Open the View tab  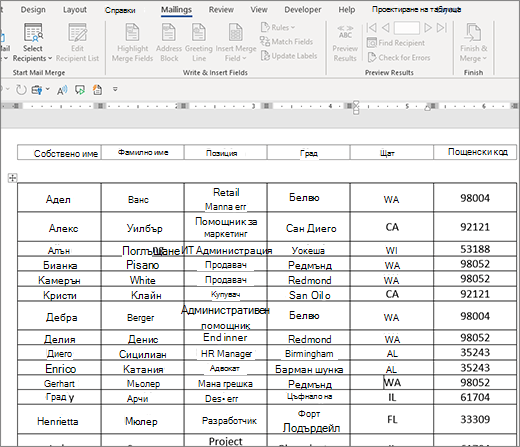[259, 10]
